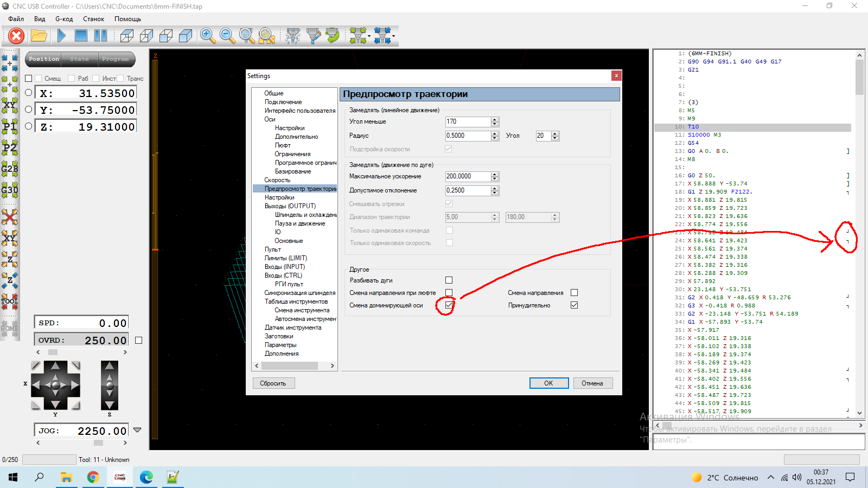
Task: Toggle the checkbox beside the OVRD field
Action: point(138,340)
